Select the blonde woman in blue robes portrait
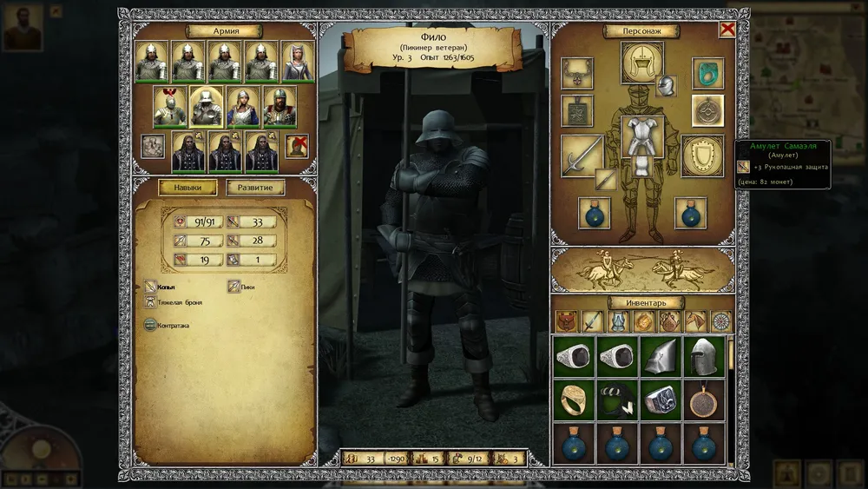The height and width of the screenshot is (489, 868). coord(243,107)
